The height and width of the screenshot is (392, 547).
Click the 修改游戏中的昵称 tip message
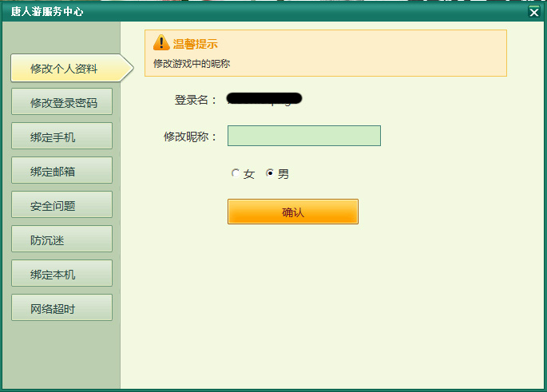[x=192, y=63]
